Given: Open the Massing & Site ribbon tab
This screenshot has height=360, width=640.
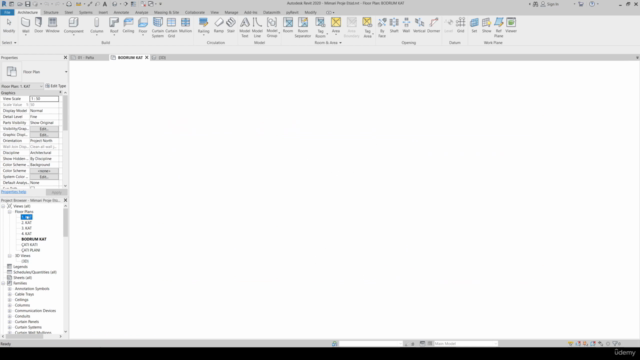Looking at the screenshot, I should [166, 12].
